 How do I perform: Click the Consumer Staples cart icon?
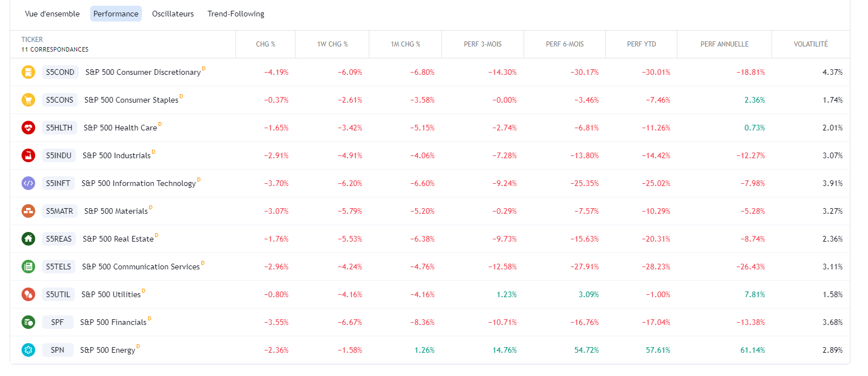pyautogui.click(x=28, y=100)
